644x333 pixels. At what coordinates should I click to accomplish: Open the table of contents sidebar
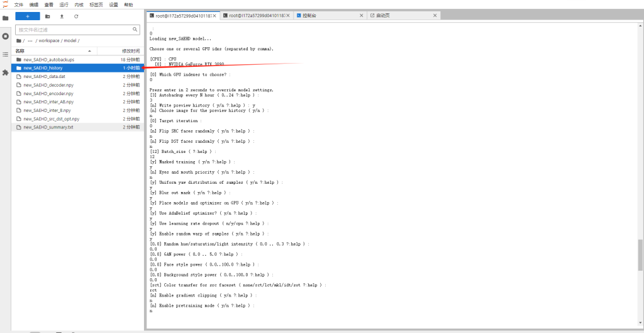point(5,54)
